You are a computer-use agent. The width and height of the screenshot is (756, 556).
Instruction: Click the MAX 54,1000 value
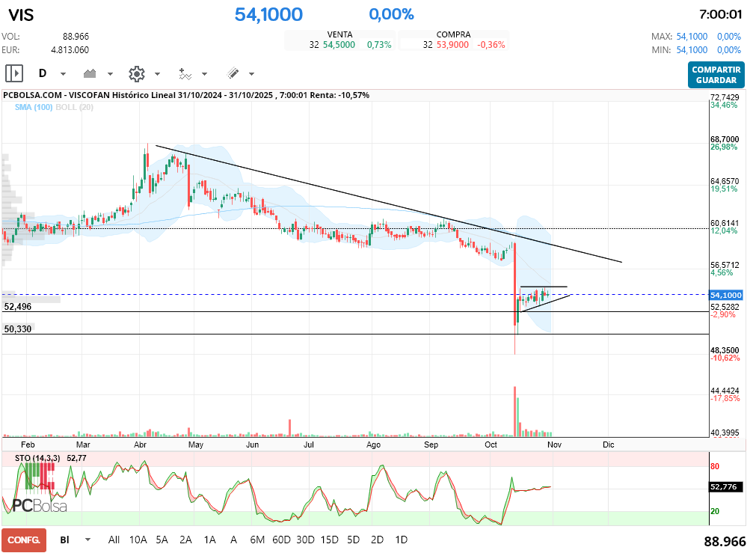coord(692,37)
